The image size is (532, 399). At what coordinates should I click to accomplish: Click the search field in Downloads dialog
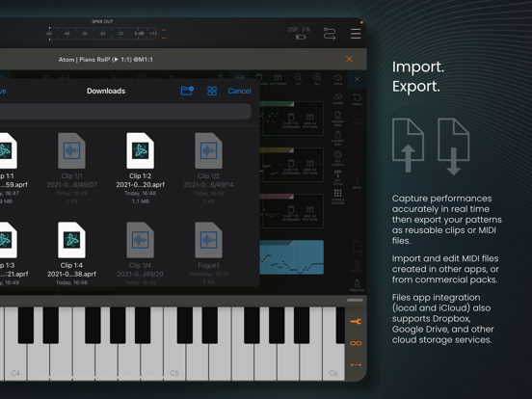pos(125,111)
